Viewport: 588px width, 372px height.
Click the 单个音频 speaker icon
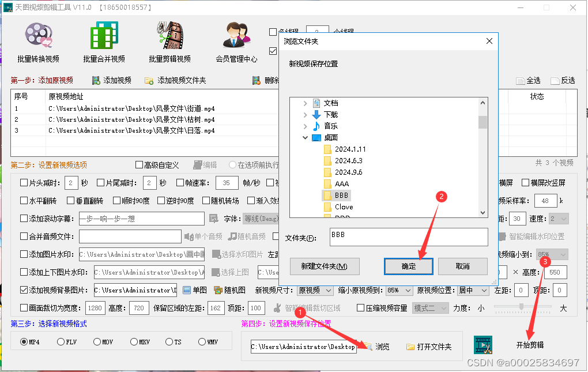[x=189, y=236]
